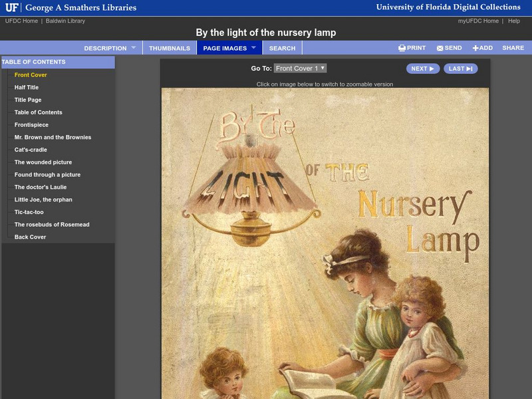The height and width of the screenshot is (399, 532).
Task: Expand the Page Images dropdown arrow
Action: 253,48
